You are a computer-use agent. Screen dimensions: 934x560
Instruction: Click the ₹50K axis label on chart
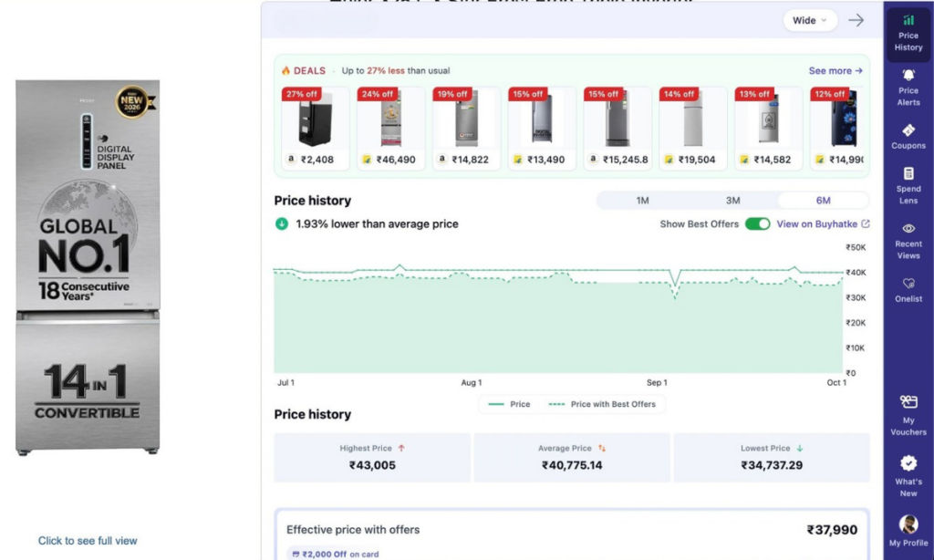(x=856, y=247)
